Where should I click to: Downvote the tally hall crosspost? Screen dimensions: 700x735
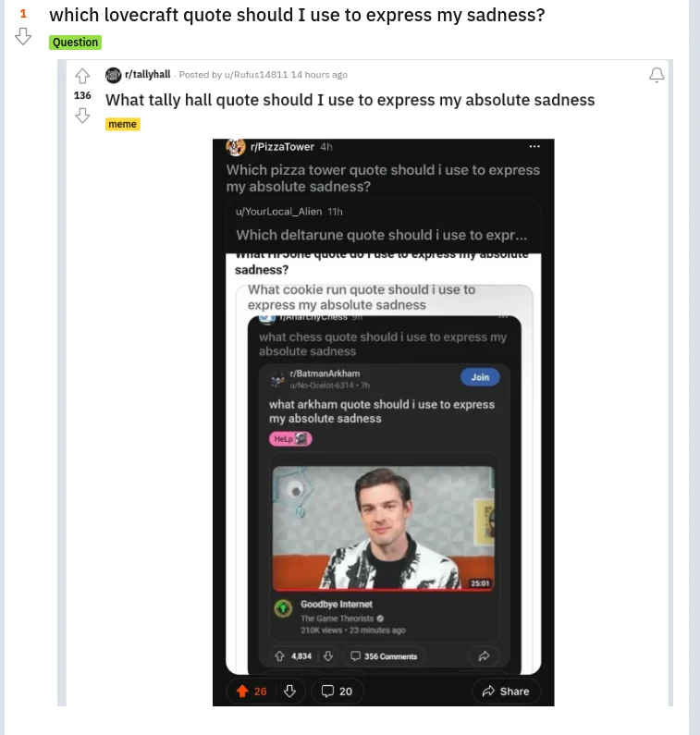(82, 115)
